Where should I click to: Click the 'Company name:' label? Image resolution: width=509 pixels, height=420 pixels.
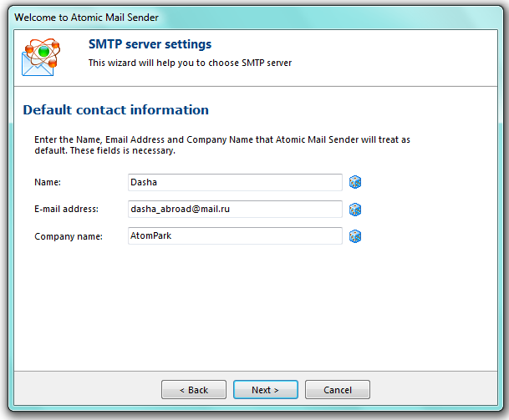[x=68, y=236]
